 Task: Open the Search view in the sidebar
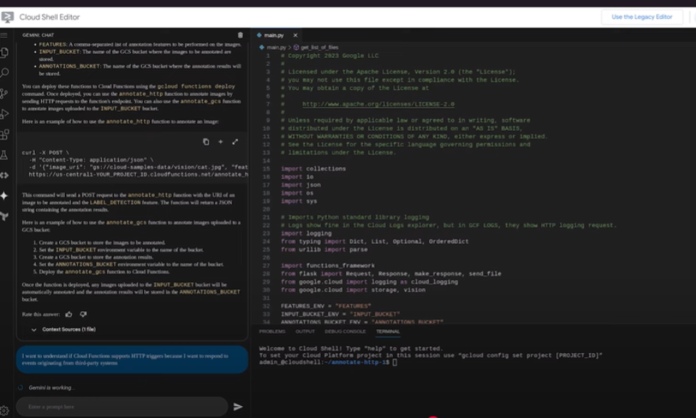tap(4, 73)
